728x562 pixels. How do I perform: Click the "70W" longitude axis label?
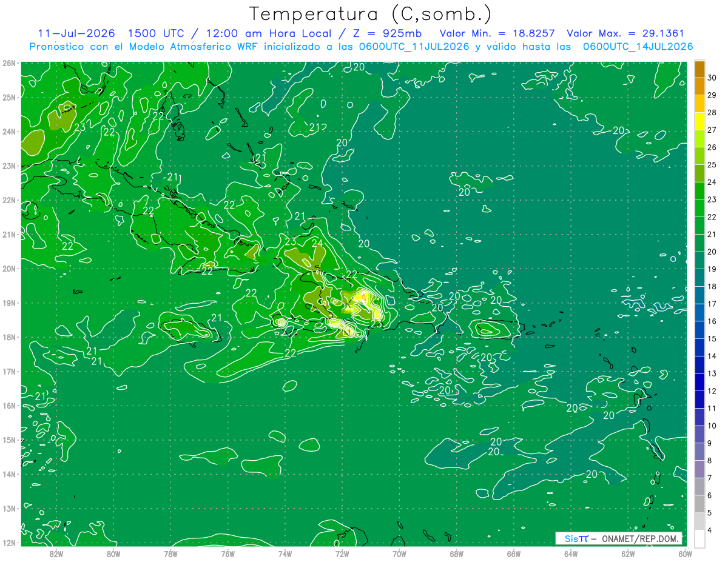(399, 554)
